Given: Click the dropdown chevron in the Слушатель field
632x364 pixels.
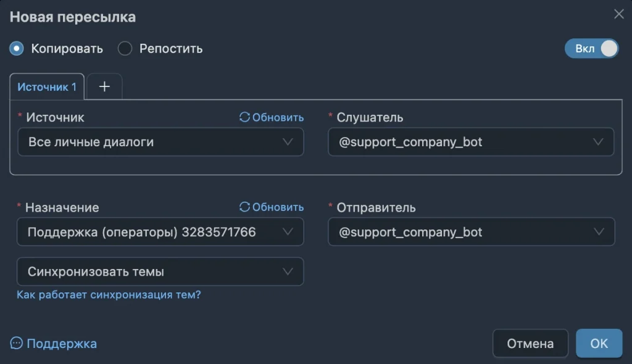Looking at the screenshot, I should pos(597,142).
